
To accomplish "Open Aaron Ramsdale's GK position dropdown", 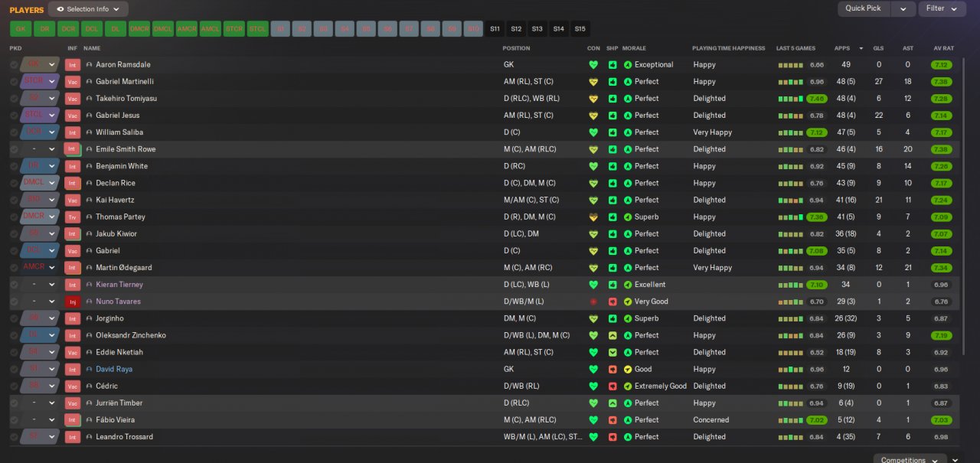I will click(x=40, y=65).
